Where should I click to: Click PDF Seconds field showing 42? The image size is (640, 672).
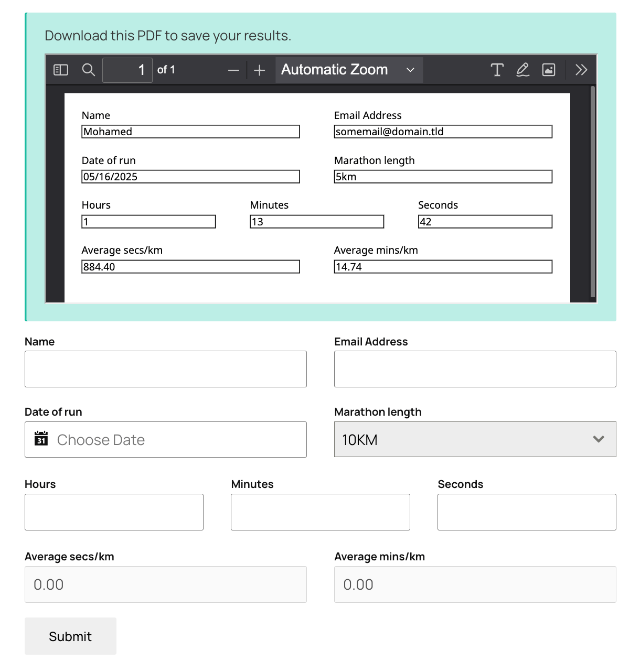[485, 222]
